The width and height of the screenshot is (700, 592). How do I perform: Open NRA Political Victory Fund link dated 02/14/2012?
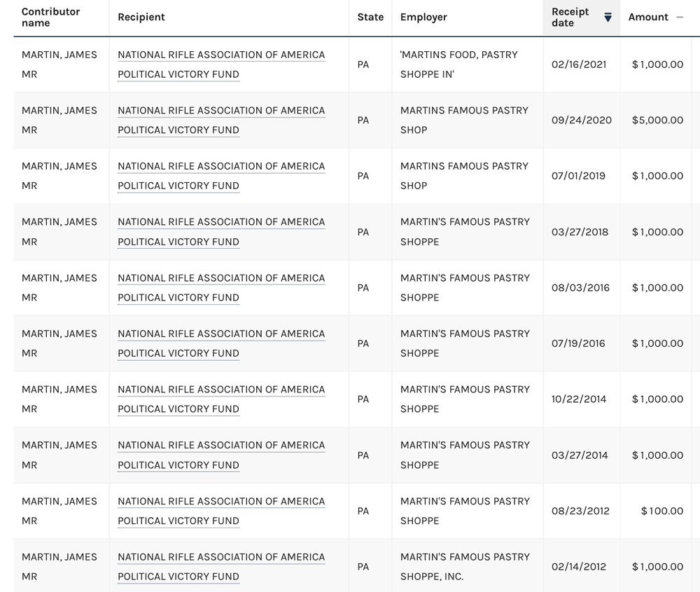pos(221,567)
